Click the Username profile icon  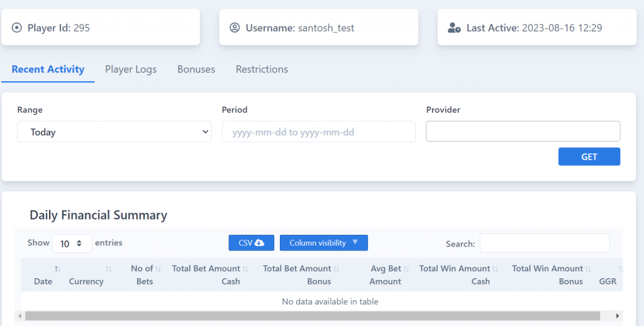pyautogui.click(x=235, y=28)
